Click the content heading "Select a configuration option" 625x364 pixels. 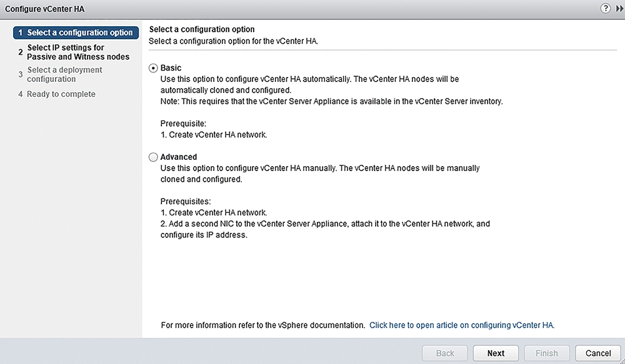pyautogui.click(x=202, y=29)
